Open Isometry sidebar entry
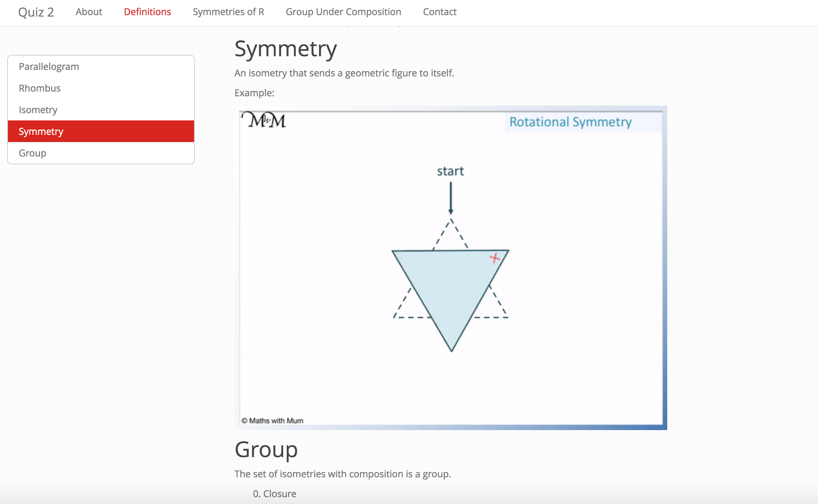The width and height of the screenshot is (818, 504). coord(38,110)
